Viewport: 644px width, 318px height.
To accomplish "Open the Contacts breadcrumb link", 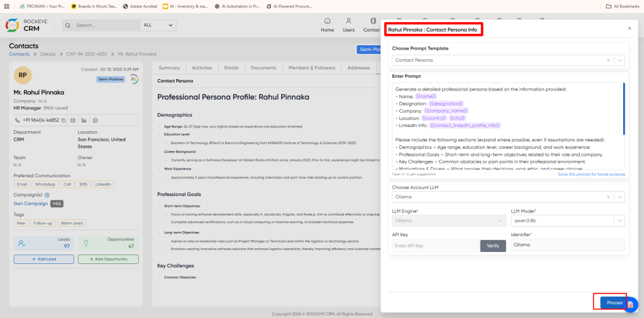I will pyautogui.click(x=19, y=54).
